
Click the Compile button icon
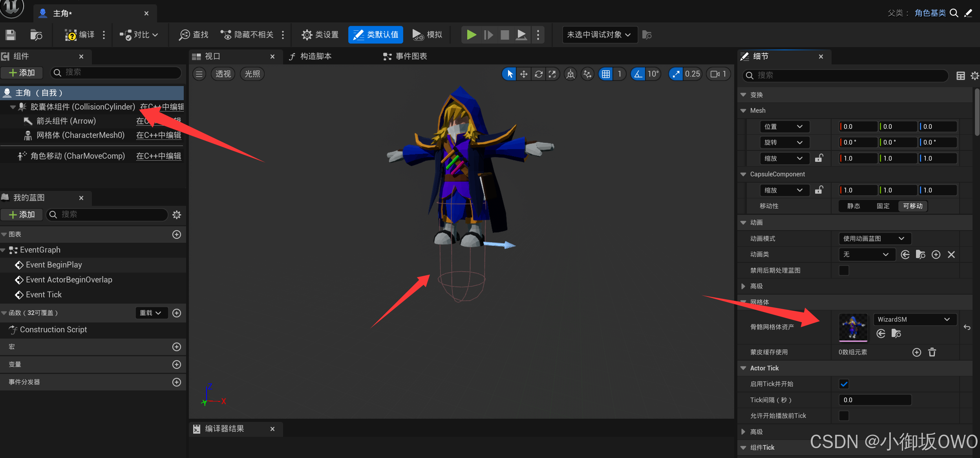[x=71, y=35]
